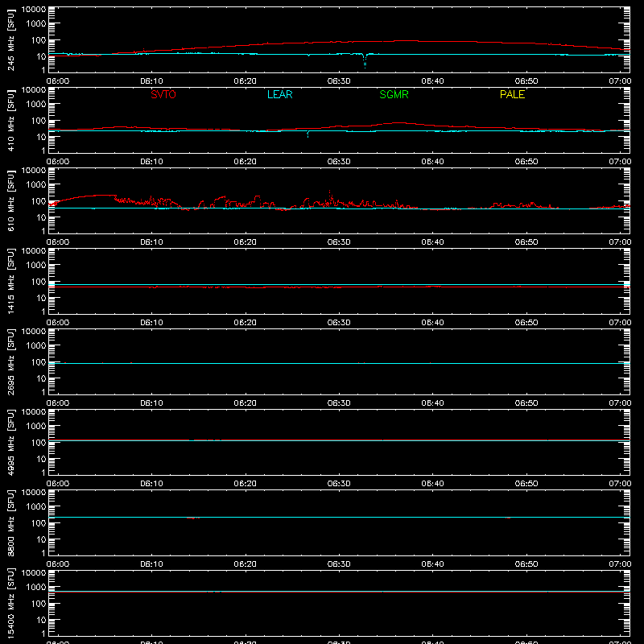Click the 1000 tick of 2695 MHz panel
The height and width of the screenshot is (644, 644).
point(36,346)
